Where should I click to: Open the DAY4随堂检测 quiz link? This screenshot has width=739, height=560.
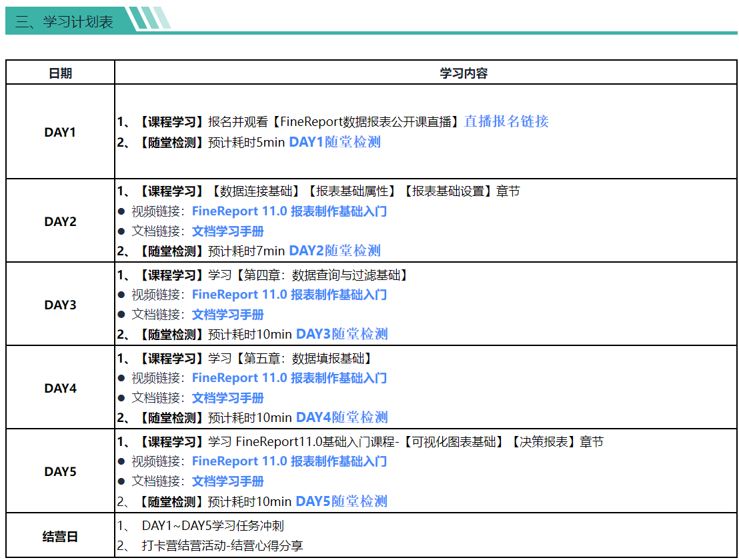341,417
